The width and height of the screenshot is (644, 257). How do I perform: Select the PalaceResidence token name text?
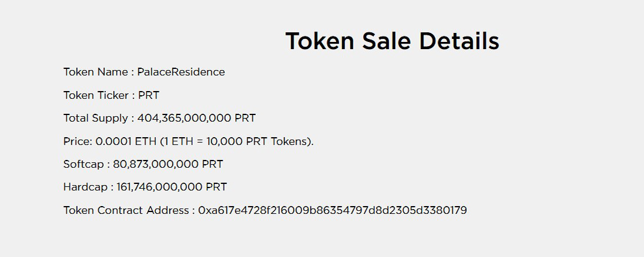(181, 72)
